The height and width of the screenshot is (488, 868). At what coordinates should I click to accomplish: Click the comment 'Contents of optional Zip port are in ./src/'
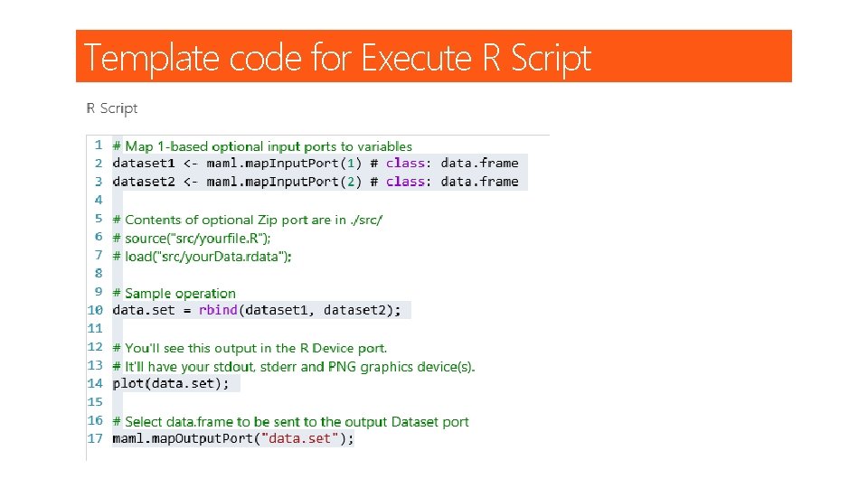(248, 220)
